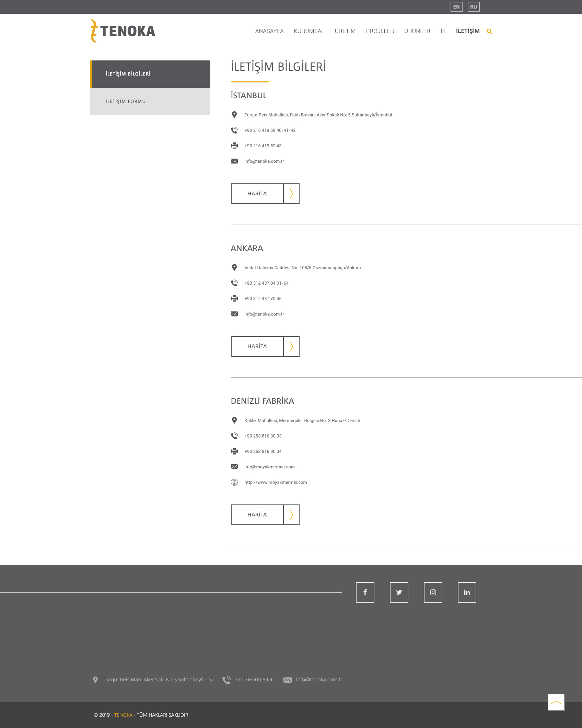Image resolution: width=582 pixels, height=728 pixels.
Task: Navigate to ÜRÜNLER in the menu
Action: (417, 31)
